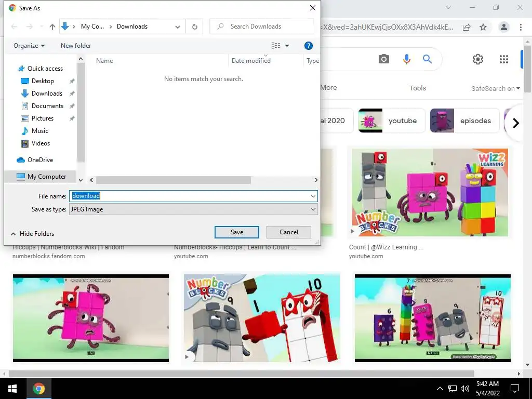Click the voice search microphone icon
532x399 pixels.
(x=406, y=59)
